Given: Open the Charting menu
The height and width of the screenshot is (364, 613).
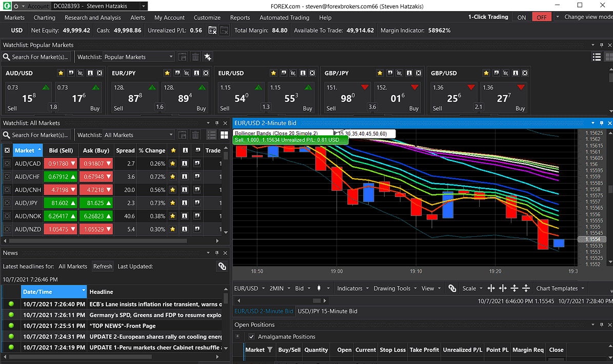Looking at the screenshot, I should point(45,17).
